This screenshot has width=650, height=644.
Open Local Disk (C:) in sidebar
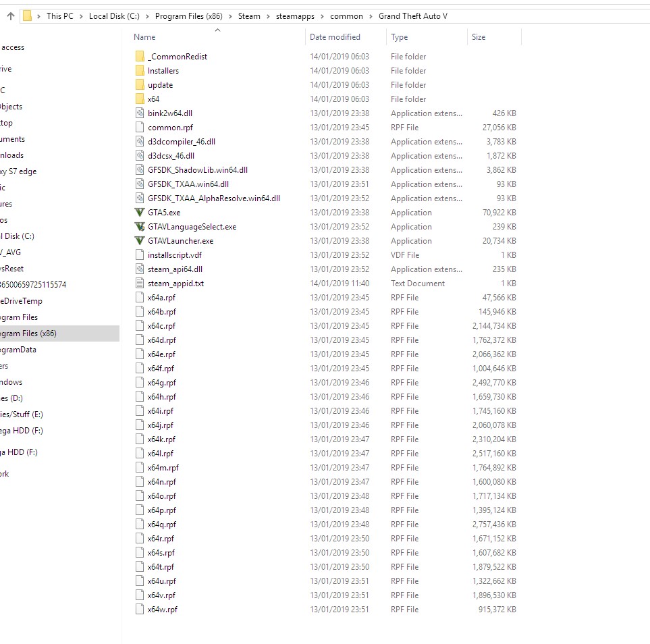[17, 236]
